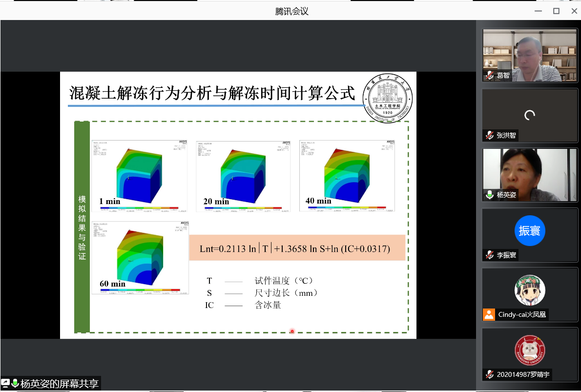Click the muted microphone icon beside 张洪智
The width and height of the screenshot is (581, 392).
(x=490, y=135)
